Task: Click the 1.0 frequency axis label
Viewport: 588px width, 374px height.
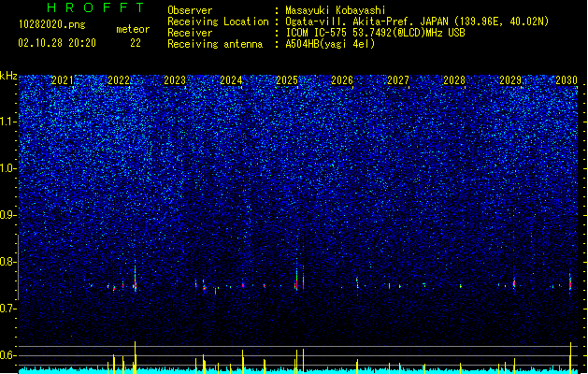Action: (8, 168)
